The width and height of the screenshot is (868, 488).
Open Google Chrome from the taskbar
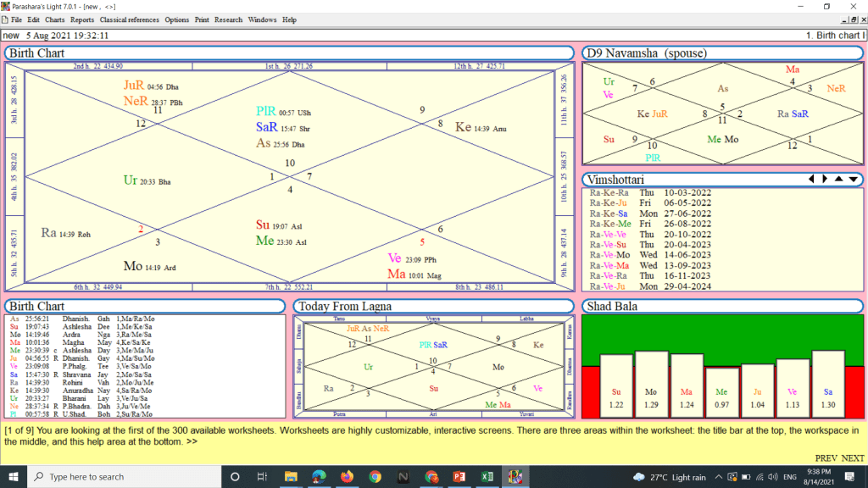point(375,476)
